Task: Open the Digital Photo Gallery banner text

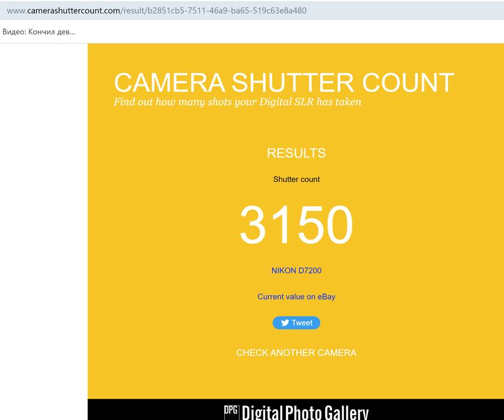Action: point(305,413)
